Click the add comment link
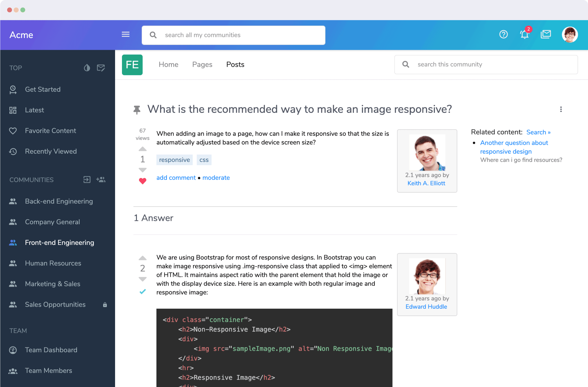The image size is (588, 387). 176,178
